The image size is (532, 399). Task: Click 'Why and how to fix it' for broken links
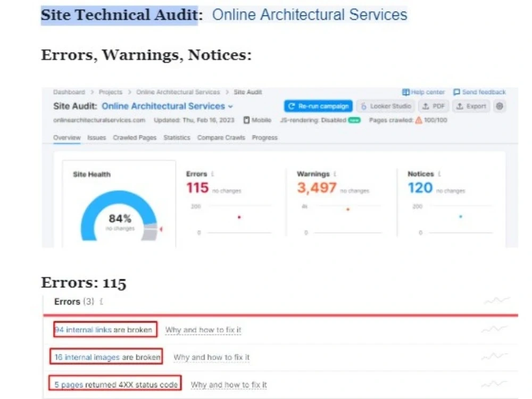point(203,330)
